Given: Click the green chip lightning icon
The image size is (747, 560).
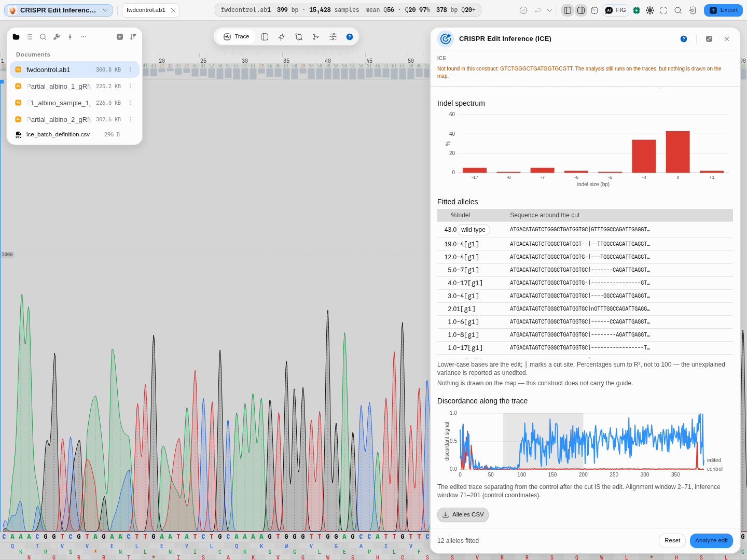Looking at the screenshot, I should [637, 10].
